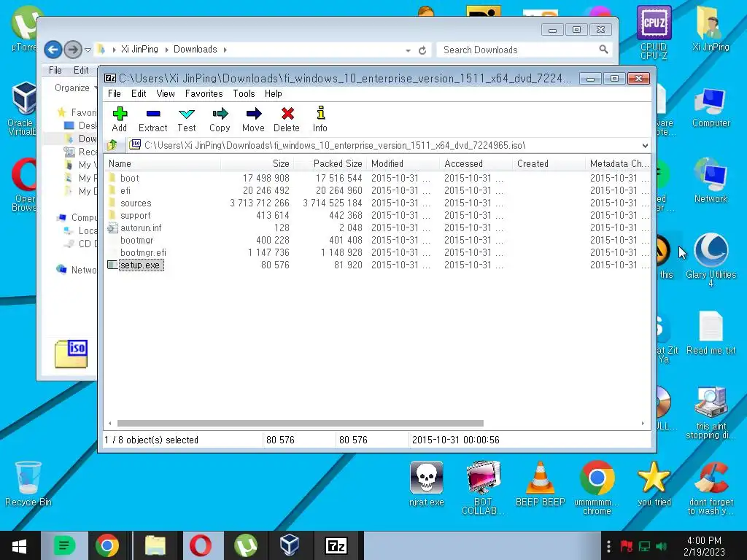747x560 pixels.
Task: Open Glary Utilities 4 desktop shortcut
Action: tap(711, 260)
